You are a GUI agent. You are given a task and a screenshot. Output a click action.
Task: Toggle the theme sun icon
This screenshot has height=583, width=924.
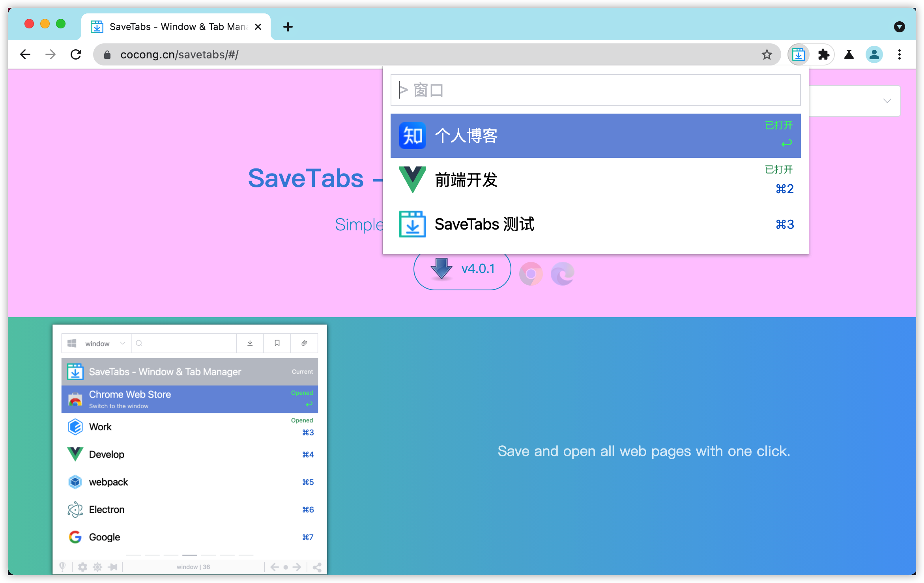(97, 567)
